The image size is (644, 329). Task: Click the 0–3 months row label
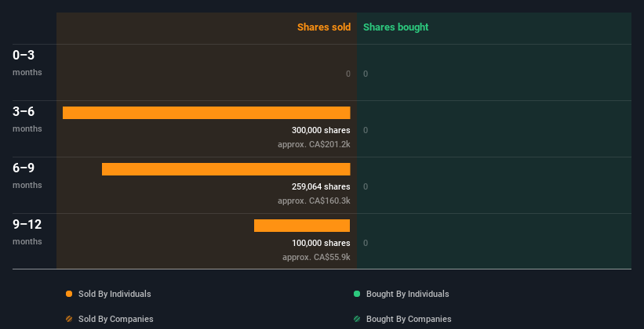(27, 63)
